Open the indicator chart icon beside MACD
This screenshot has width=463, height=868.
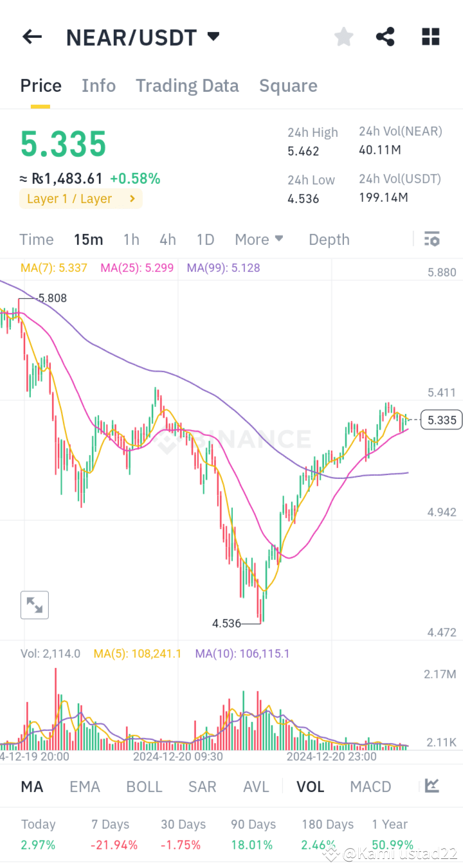point(431,786)
